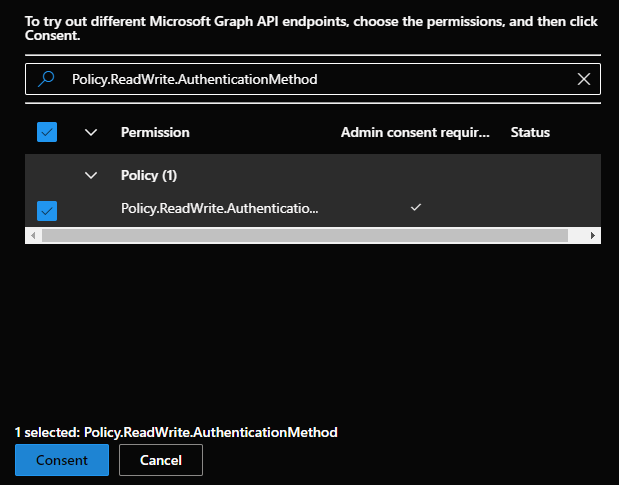Click the '1 selected' summary text
The width and height of the screenshot is (619, 485).
pos(176,432)
